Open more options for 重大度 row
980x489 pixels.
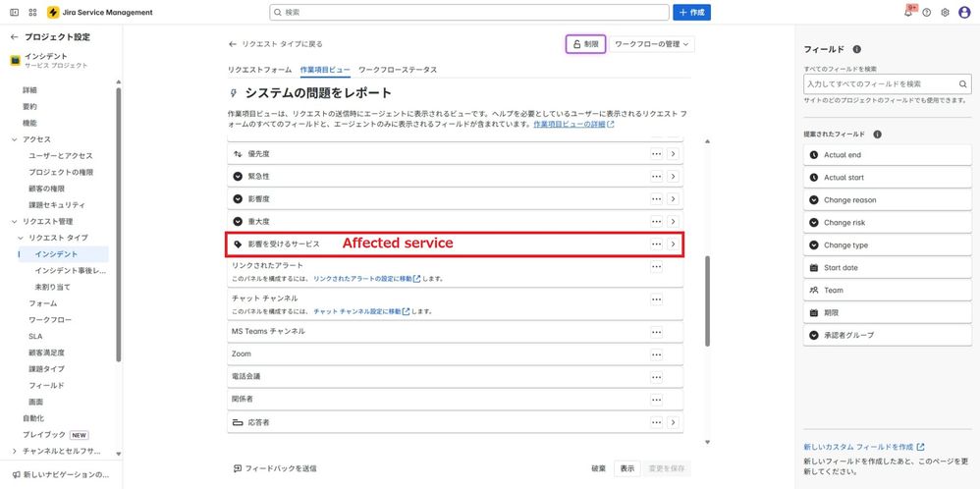click(656, 221)
